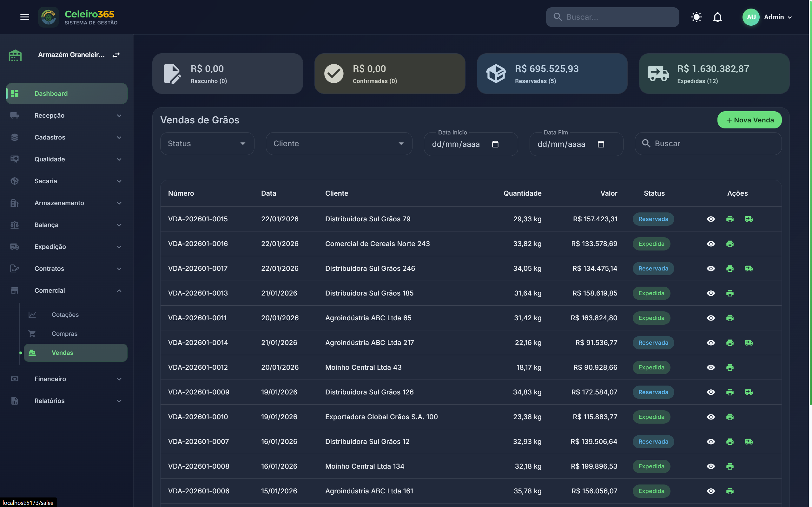Click the Nova Venda button
Viewport: 812px width, 507px height.
[x=749, y=120]
